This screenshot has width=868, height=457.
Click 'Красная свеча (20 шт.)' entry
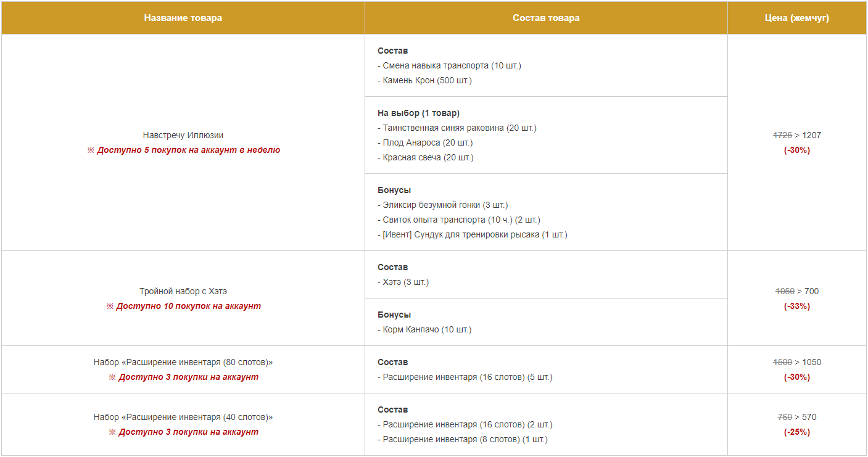click(425, 157)
